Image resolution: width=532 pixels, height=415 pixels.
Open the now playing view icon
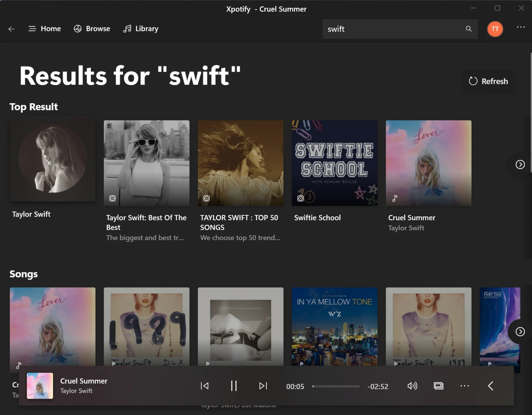[438, 386]
